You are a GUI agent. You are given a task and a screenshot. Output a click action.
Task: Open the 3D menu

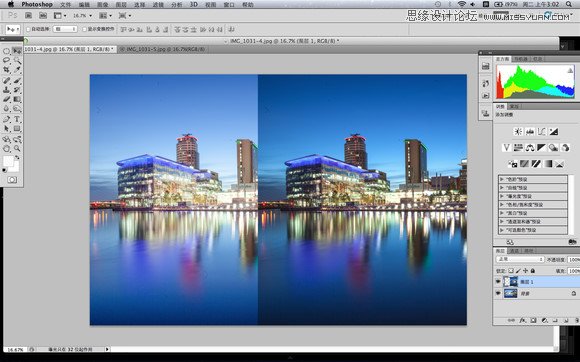tap(193, 4)
